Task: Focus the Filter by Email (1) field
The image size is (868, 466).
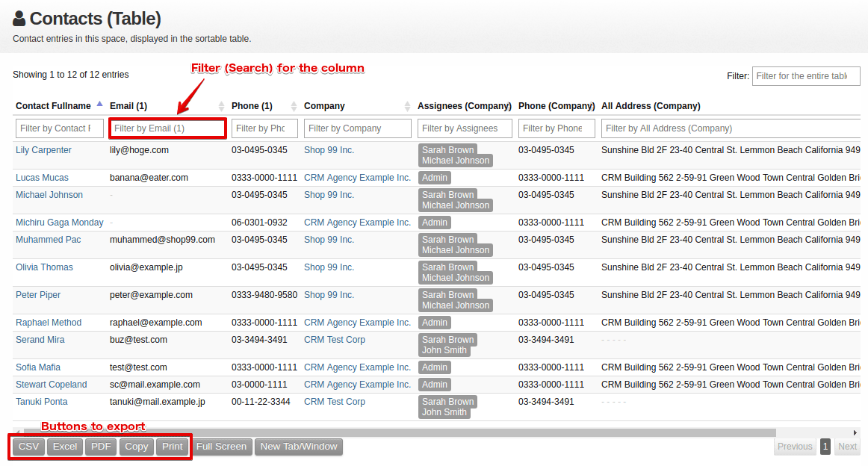Action: (167, 128)
